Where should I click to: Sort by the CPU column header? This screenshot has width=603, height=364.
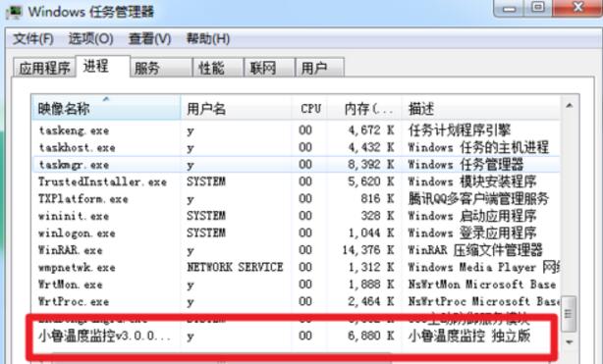click(x=310, y=109)
